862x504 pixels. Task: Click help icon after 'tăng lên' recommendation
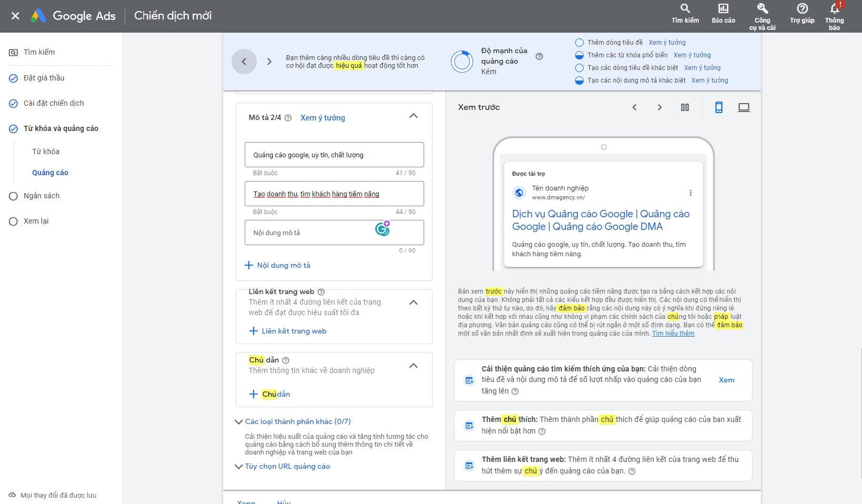point(515,391)
